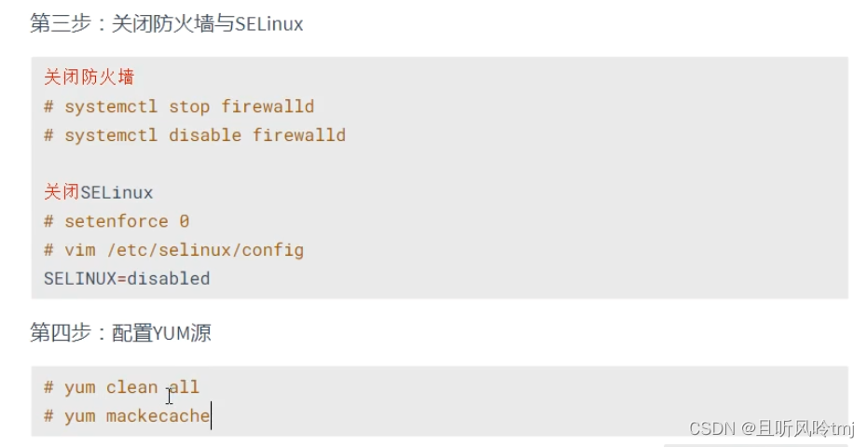Screen dimensions: 868x447
Task: Click the SELINUX=disabled config line
Action: 127,279
